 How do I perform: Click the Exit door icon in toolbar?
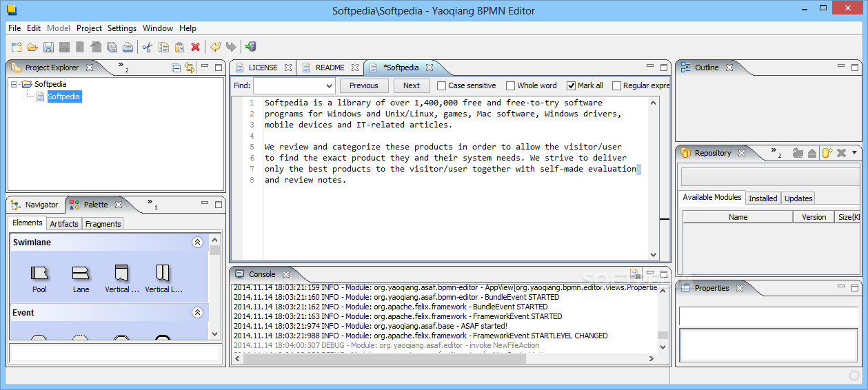(x=250, y=47)
